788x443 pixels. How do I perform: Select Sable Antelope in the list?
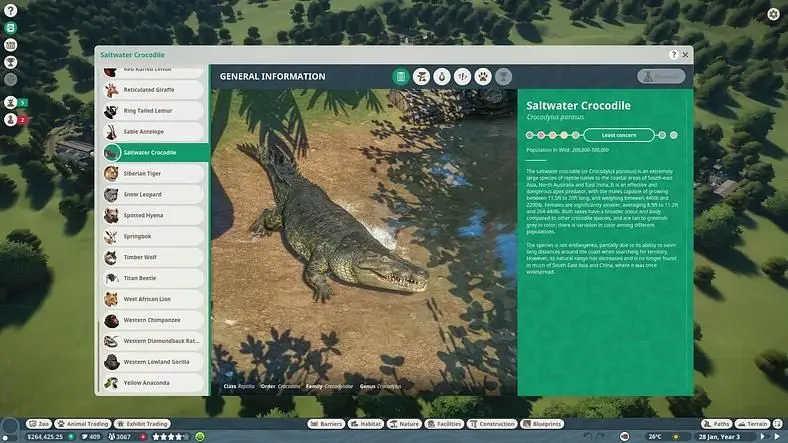click(153, 132)
